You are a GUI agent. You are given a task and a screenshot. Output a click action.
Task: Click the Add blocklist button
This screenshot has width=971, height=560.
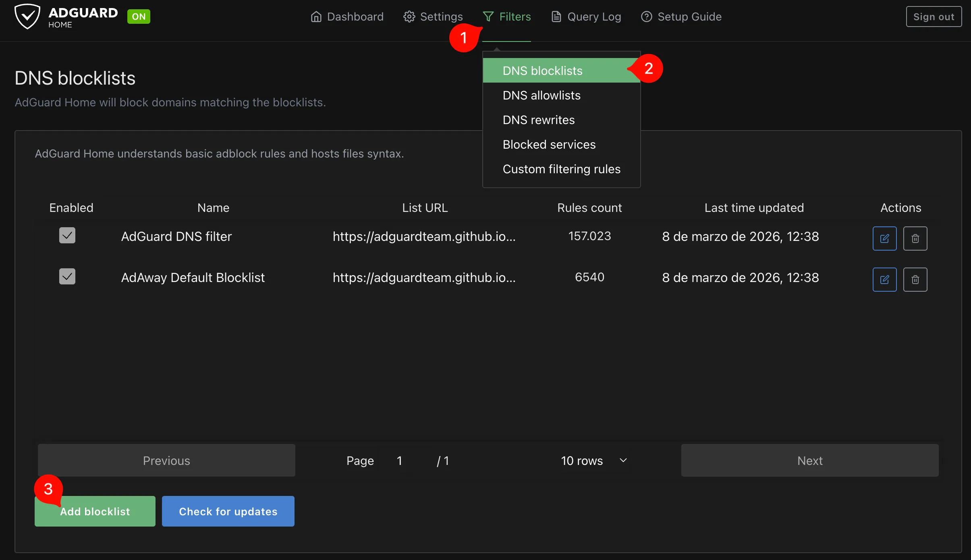pyautogui.click(x=95, y=511)
